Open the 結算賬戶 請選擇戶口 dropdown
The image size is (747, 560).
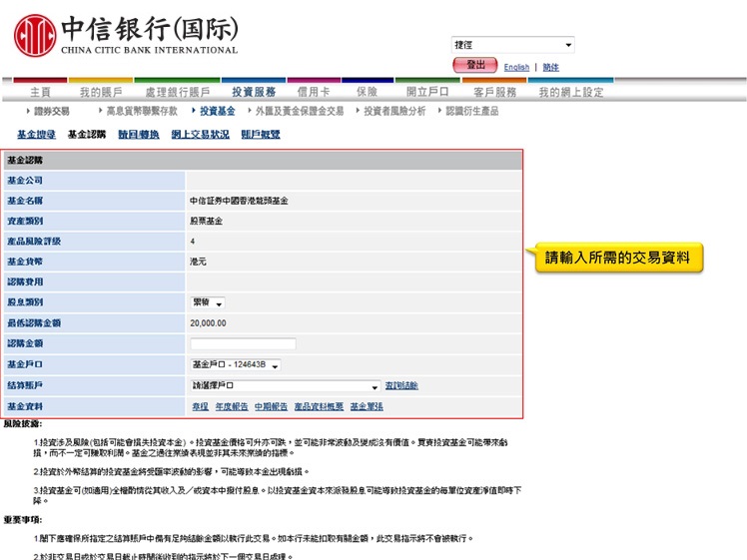click(286, 385)
